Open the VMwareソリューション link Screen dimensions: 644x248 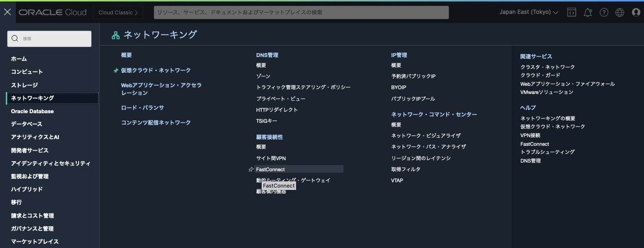[547, 92]
